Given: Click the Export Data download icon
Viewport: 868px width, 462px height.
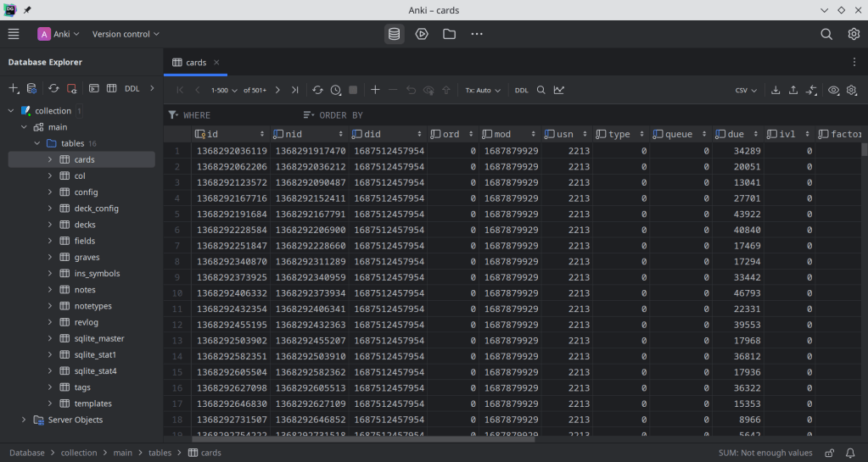Looking at the screenshot, I should click(x=776, y=90).
